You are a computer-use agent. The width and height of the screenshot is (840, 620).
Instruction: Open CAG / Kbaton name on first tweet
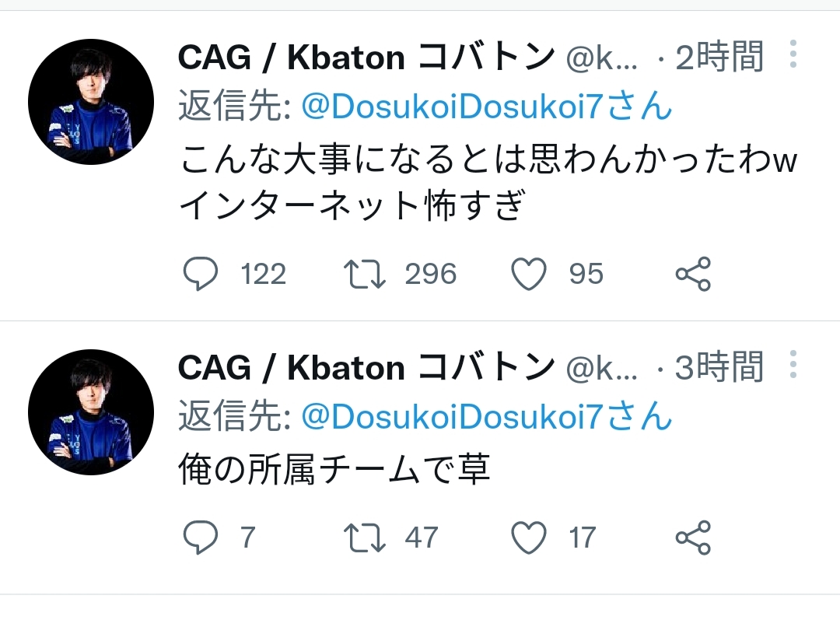[x=366, y=58]
